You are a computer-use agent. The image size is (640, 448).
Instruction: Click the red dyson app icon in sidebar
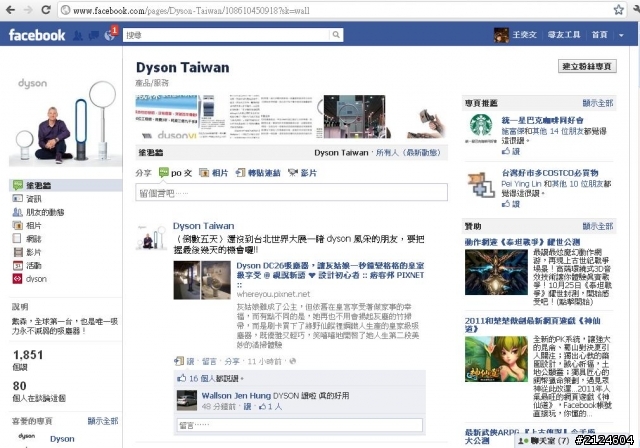[x=17, y=279]
